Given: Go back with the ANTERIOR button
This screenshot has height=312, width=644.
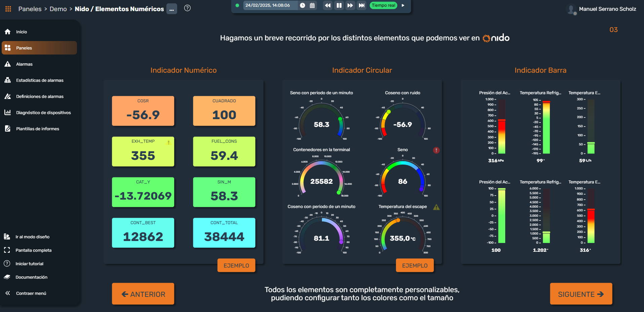Looking at the screenshot, I should (143, 294).
